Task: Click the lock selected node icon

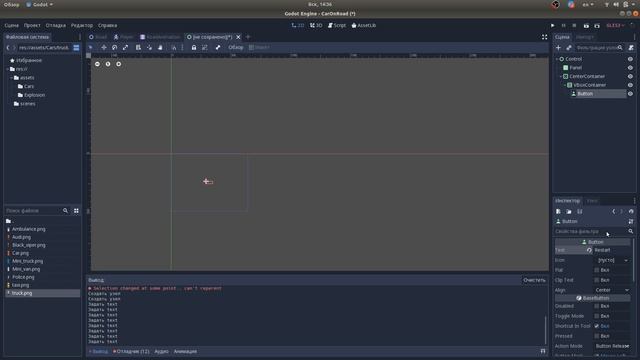Action: [194, 47]
